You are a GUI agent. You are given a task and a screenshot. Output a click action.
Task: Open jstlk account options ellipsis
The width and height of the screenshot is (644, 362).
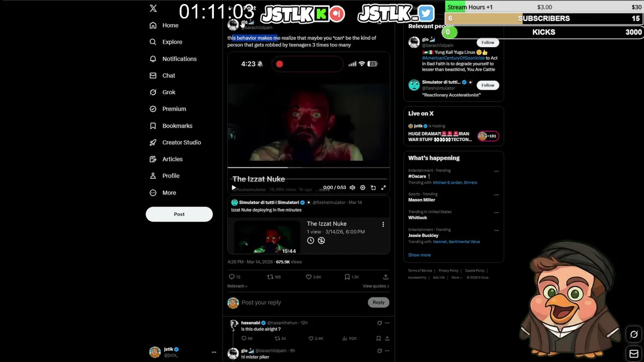click(x=214, y=352)
